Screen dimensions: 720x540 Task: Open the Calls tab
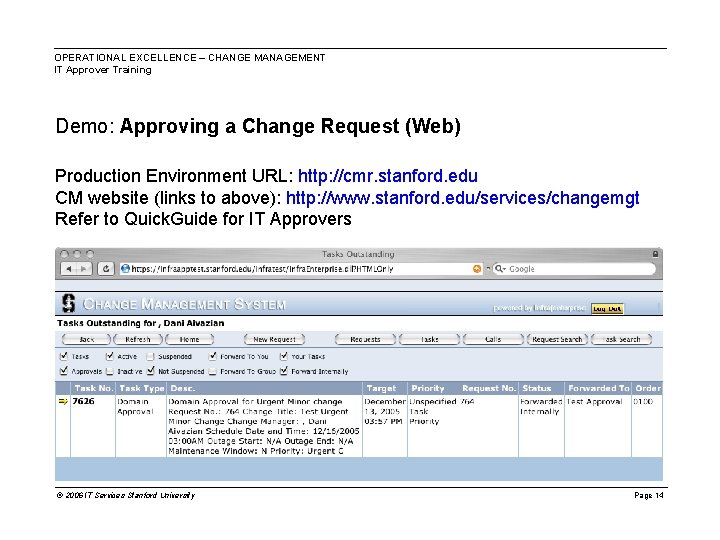pos(493,339)
